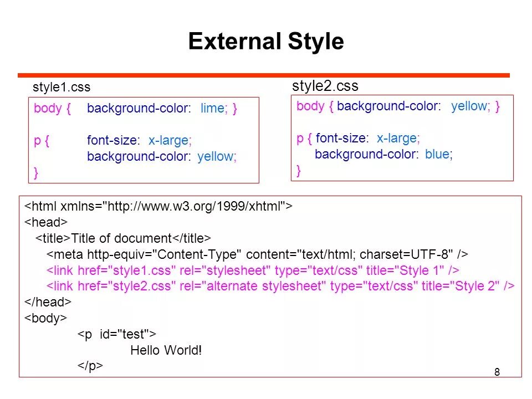This screenshot has width=532, height=399.
Task: Click the opening <head> tag line
Action: pyautogui.click(x=46, y=222)
